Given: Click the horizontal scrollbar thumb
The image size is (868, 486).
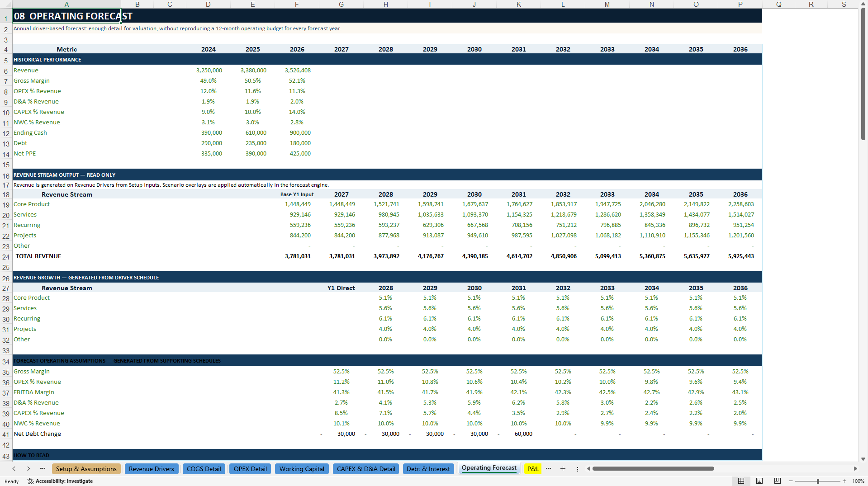Looking at the screenshot, I should pos(653,469).
